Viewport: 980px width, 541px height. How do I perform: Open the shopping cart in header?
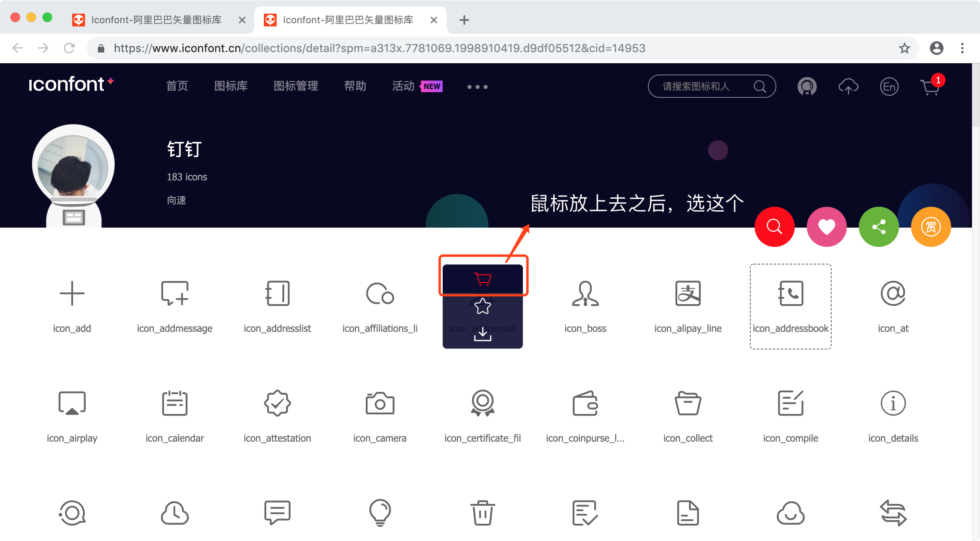click(x=929, y=87)
